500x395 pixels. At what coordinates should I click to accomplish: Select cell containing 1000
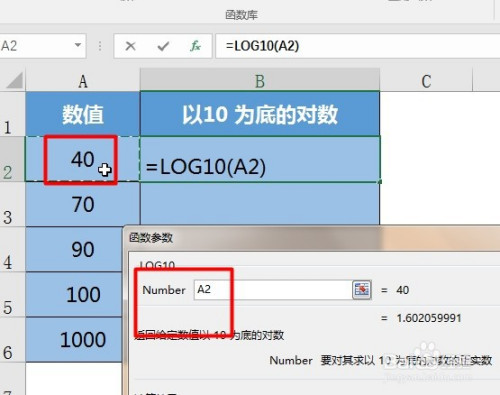(x=74, y=340)
